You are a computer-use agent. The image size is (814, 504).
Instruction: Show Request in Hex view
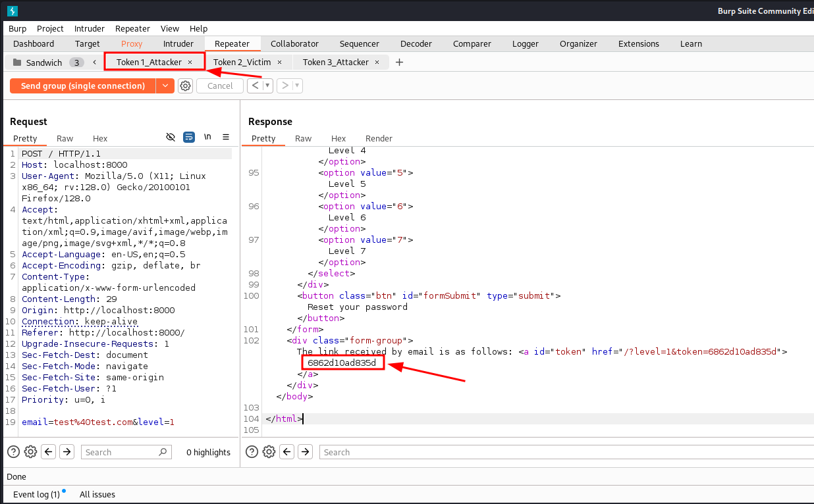[100, 138]
